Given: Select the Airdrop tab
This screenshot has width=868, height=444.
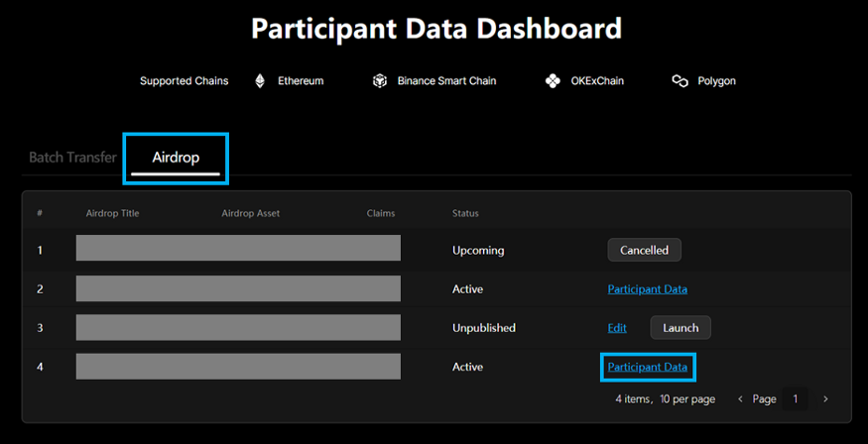Looking at the screenshot, I should click(x=176, y=158).
